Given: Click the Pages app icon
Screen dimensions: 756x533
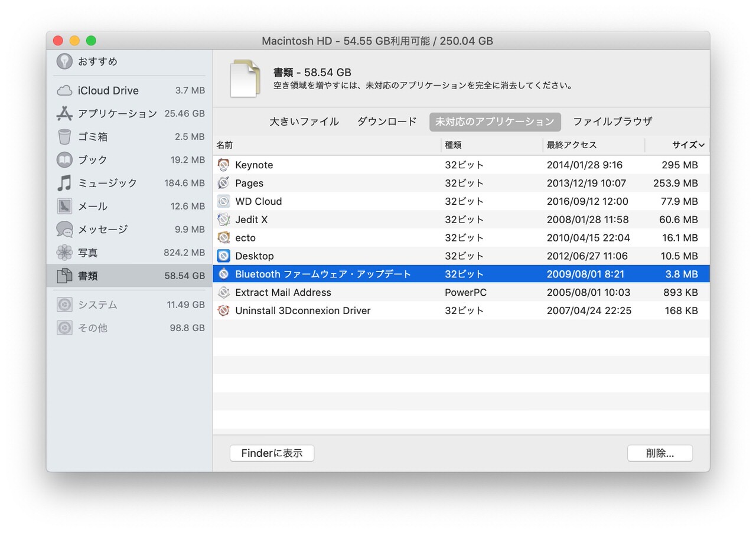Looking at the screenshot, I should (223, 183).
